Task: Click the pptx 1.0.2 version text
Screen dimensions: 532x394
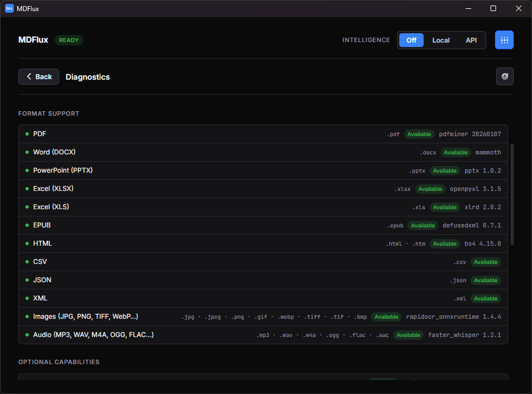Action: (x=482, y=170)
